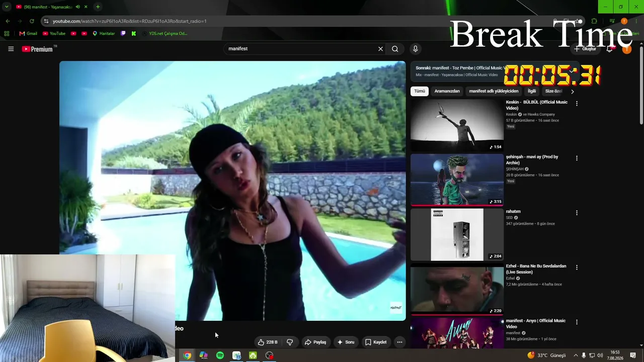Open the apps grid in the bookmarks bar
Image resolution: width=644 pixels, height=362 pixels.
[x=7, y=34]
